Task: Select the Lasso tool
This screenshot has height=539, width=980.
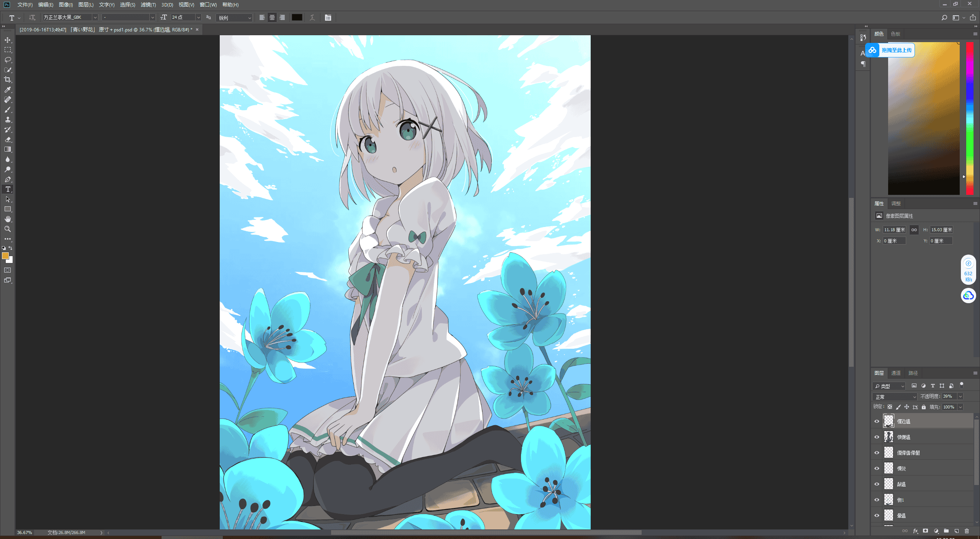Action: pyautogui.click(x=8, y=60)
